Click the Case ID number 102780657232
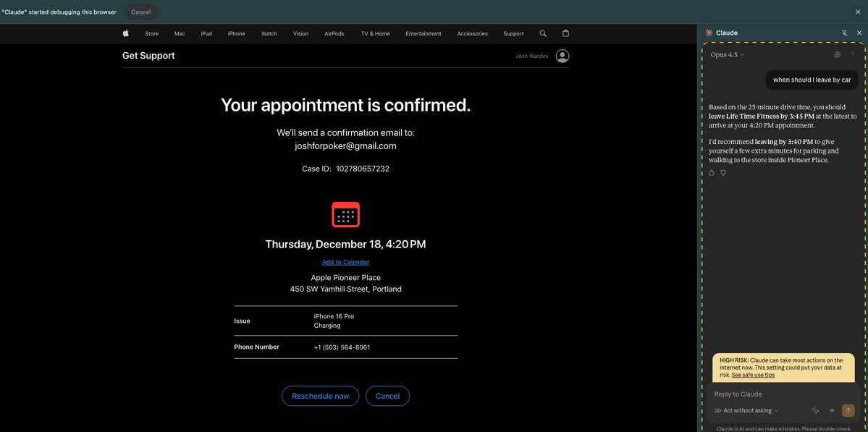The height and width of the screenshot is (432, 868). click(x=363, y=169)
